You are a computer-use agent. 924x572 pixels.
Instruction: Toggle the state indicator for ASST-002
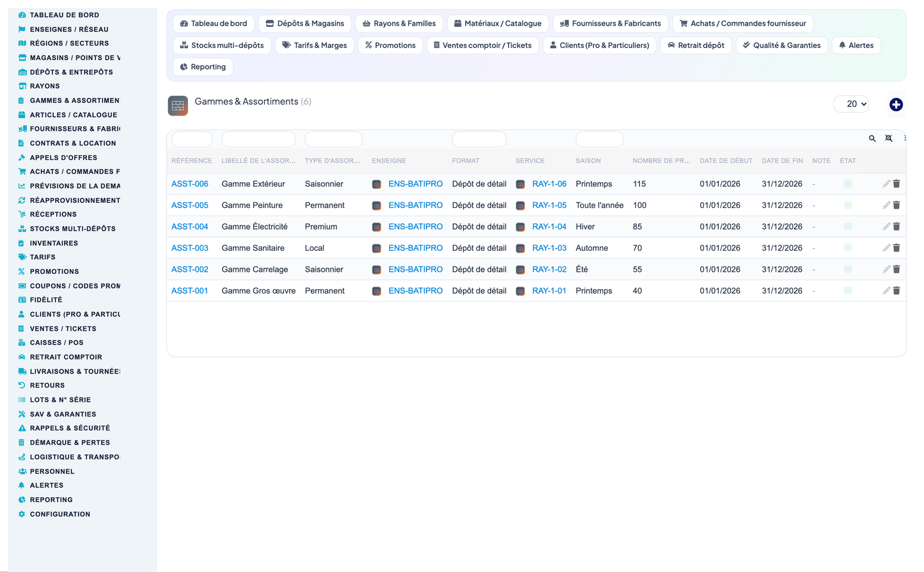click(x=848, y=269)
